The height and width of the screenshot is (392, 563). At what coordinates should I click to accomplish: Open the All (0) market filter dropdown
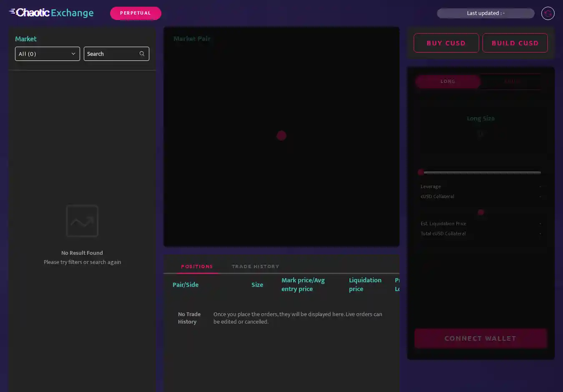(x=47, y=54)
